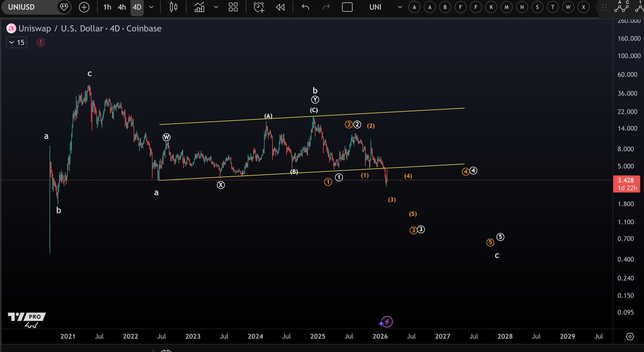
Task: Click the circled W quick button
Action: coord(568,7)
